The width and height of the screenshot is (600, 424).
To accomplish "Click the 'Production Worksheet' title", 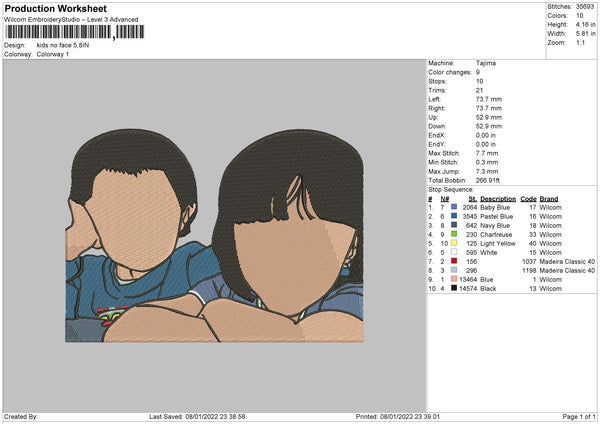I will (x=55, y=8).
